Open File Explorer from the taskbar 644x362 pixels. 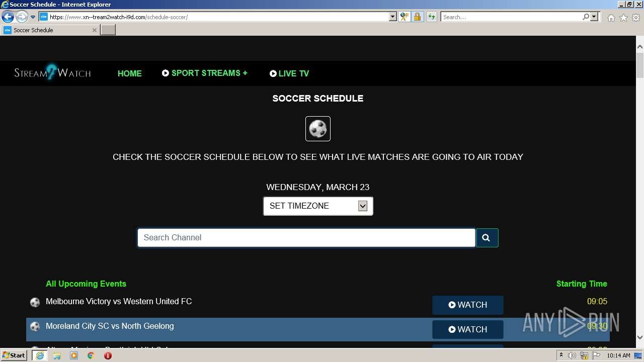pos(57,355)
